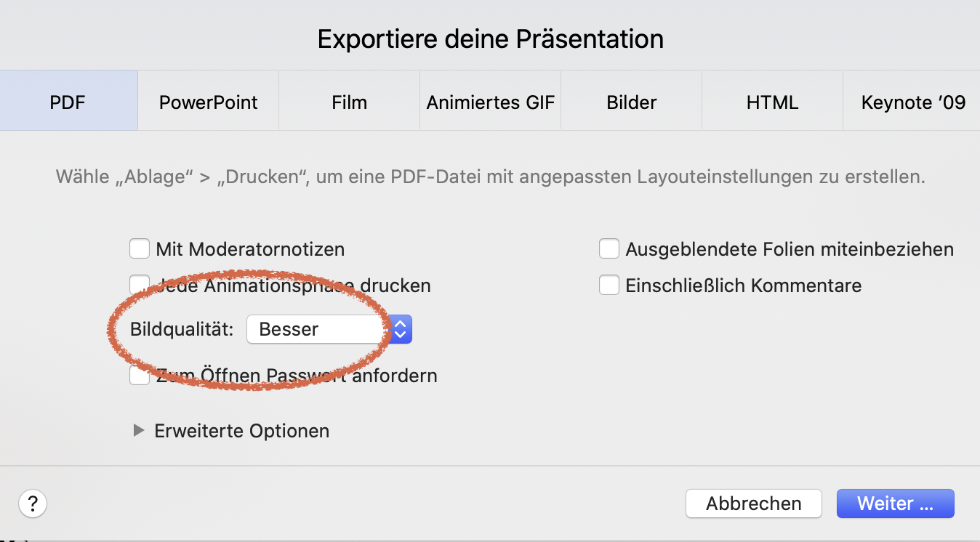
Task: Enable the Mit Moderatornotizen checkbox
Action: [x=140, y=249]
